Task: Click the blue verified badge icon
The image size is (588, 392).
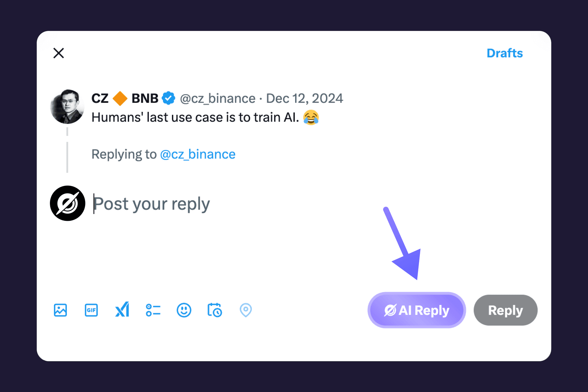Action: tap(168, 98)
